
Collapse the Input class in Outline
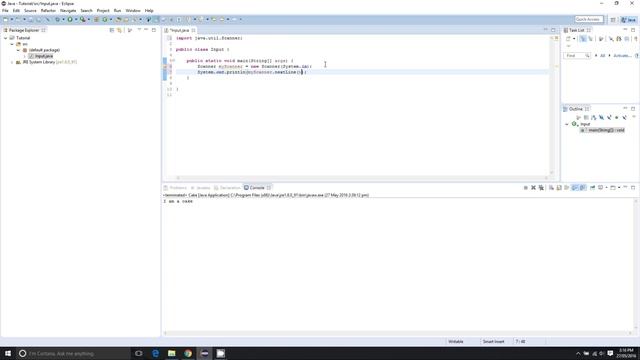pos(567,124)
